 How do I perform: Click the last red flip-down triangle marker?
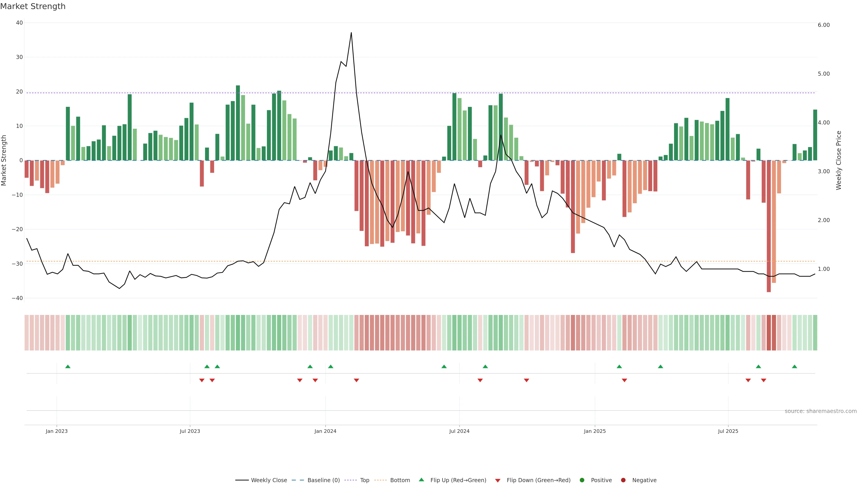pyautogui.click(x=764, y=380)
